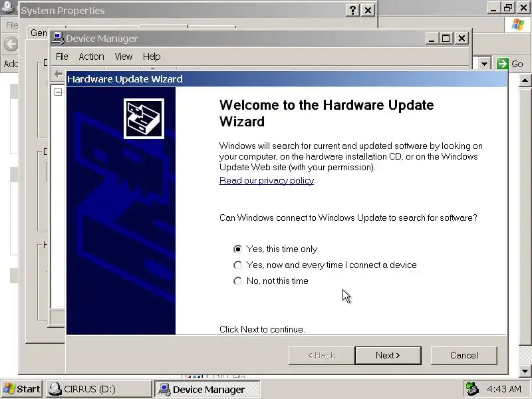Click the Explorer scrollbar down arrow
532x399 pixels.
(525, 371)
